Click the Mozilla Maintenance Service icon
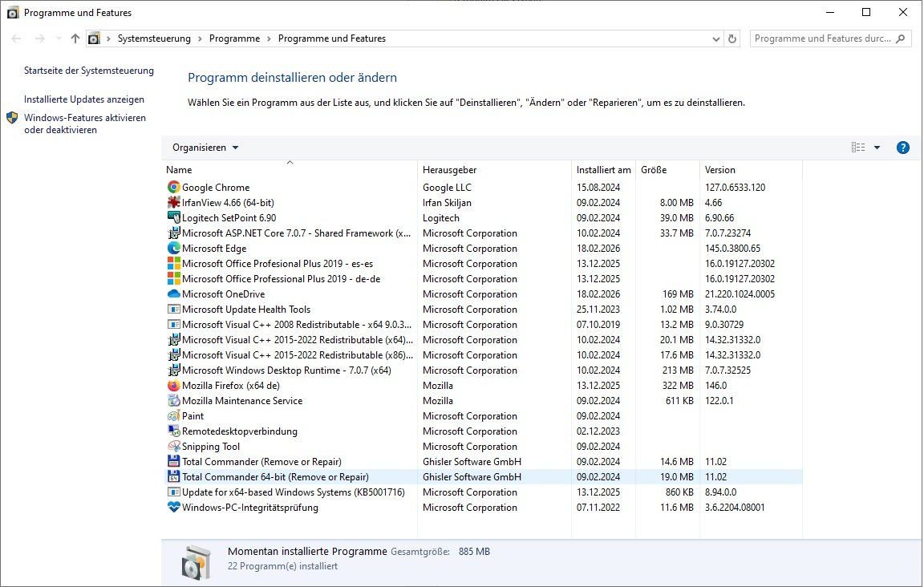Screen dimensions: 924x587 (x=174, y=401)
